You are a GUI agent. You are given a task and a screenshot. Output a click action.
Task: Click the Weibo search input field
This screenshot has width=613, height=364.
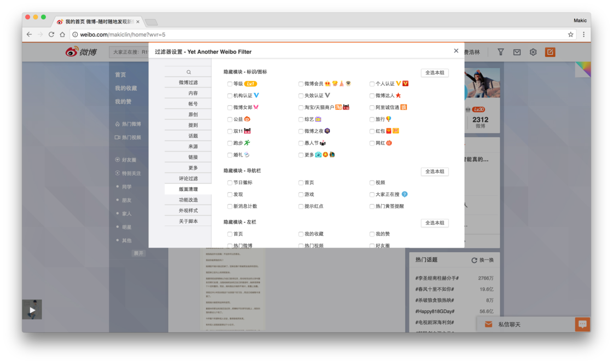tap(129, 52)
